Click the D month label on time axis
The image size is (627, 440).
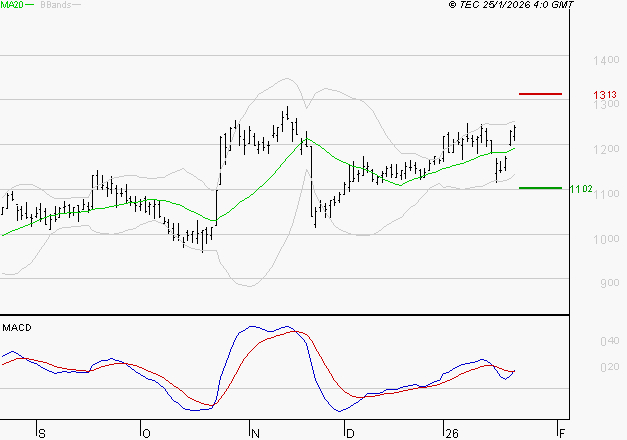tap(350, 434)
